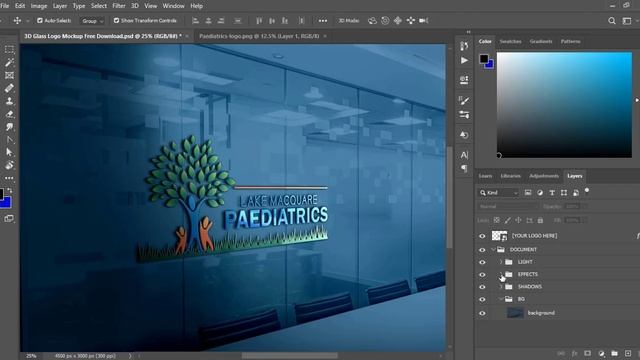Open the Search magnifier icon

coord(611,21)
